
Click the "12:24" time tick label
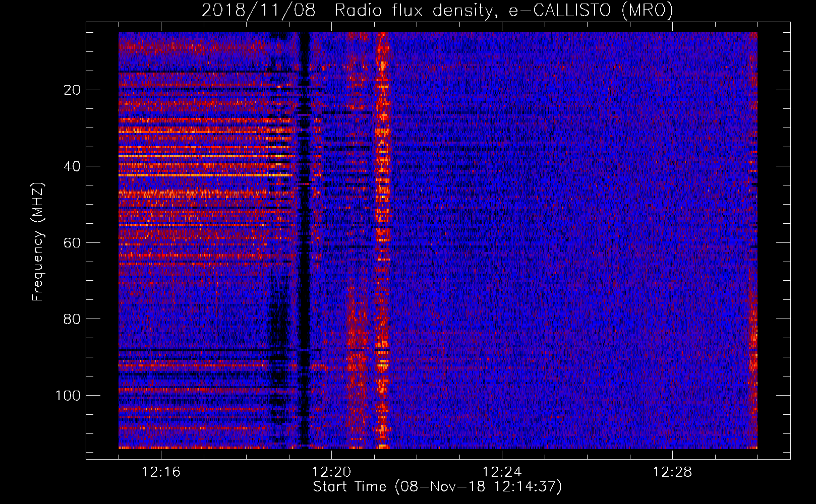point(502,472)
